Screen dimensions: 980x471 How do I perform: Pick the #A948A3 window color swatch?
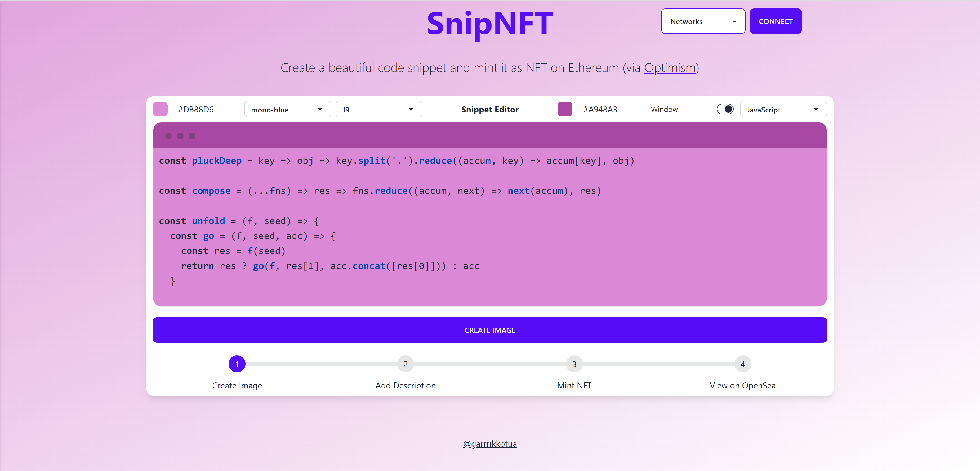coord(565,110)
